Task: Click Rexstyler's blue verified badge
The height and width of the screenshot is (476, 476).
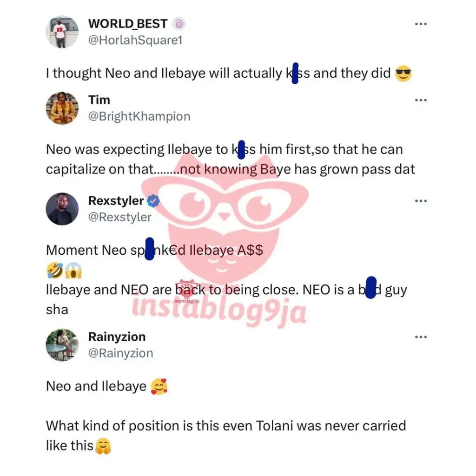Action: click(153, 201)
